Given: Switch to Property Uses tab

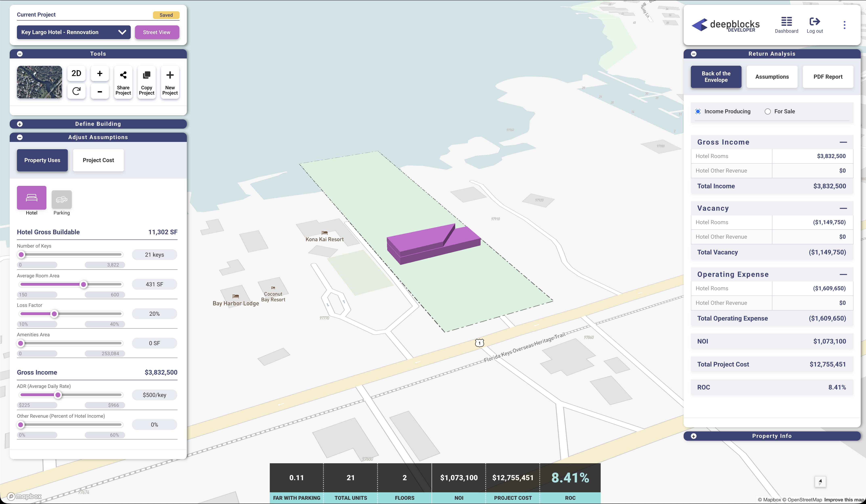Looking at the screenshot, I should point(42,160).
